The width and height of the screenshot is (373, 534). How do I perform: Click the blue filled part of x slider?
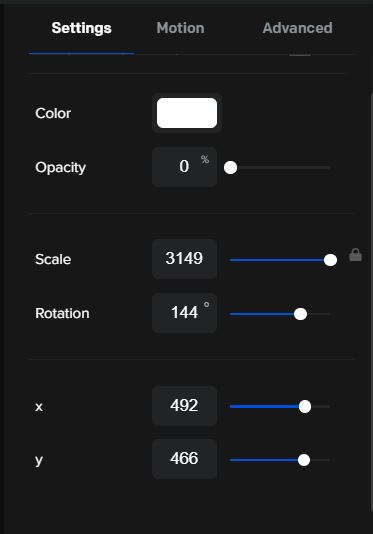264,406
